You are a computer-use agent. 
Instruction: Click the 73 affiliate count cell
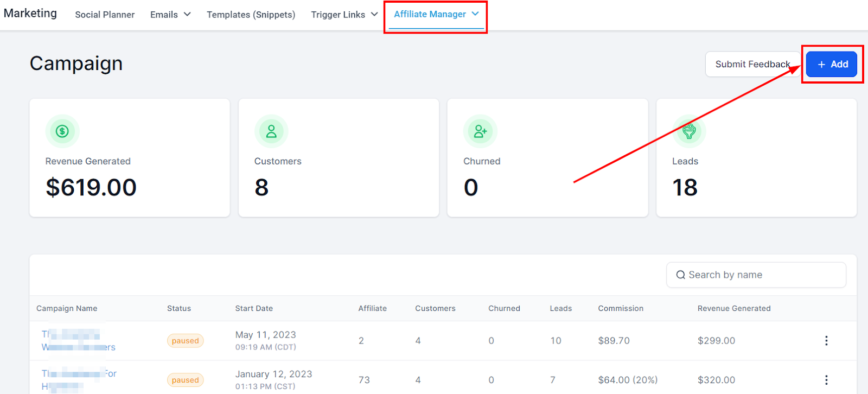point(364,380)
